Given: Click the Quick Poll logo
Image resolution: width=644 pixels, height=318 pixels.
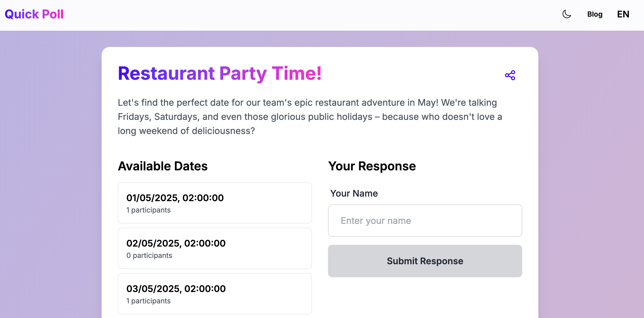Looking at the screenshot, I should (34, 14).
